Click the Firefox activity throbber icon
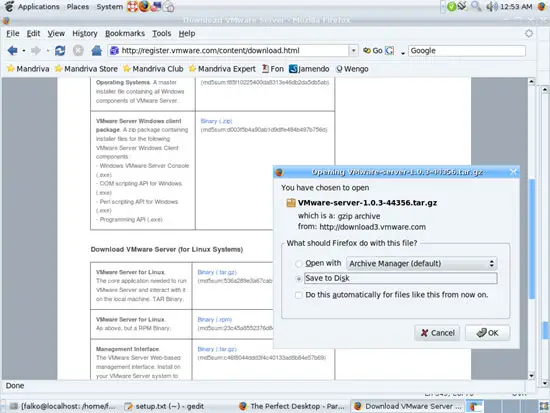The width and height of the screenshot is (550, 413). tap(529, 34)
